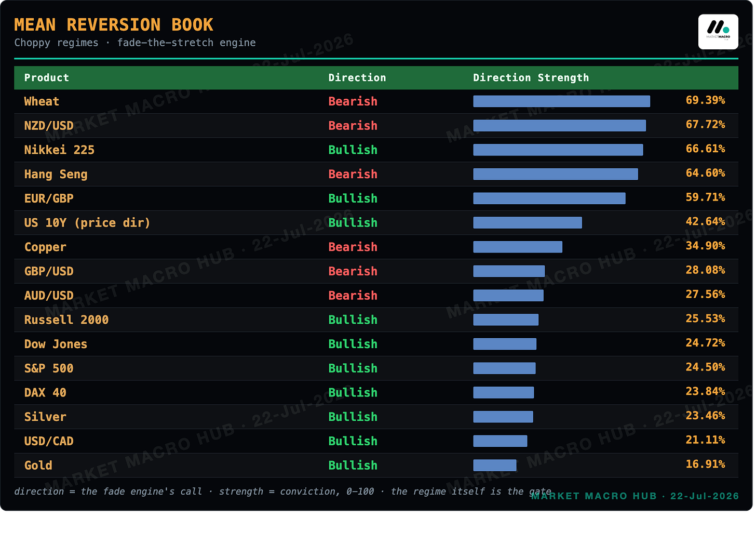This screenshot has height=544, width=756.
Task: Select the GBP/USD product label
Action: (x=49, y=271)
